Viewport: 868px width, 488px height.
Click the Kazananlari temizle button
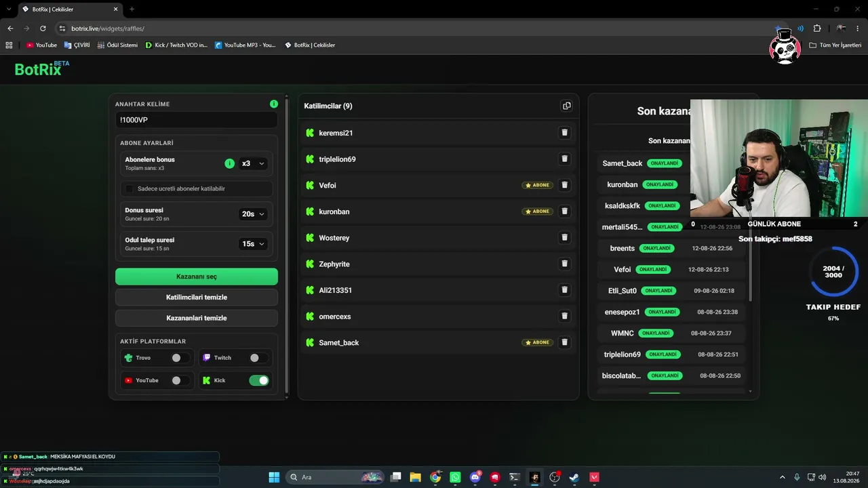pyautogui.click(x=197, y=318)
